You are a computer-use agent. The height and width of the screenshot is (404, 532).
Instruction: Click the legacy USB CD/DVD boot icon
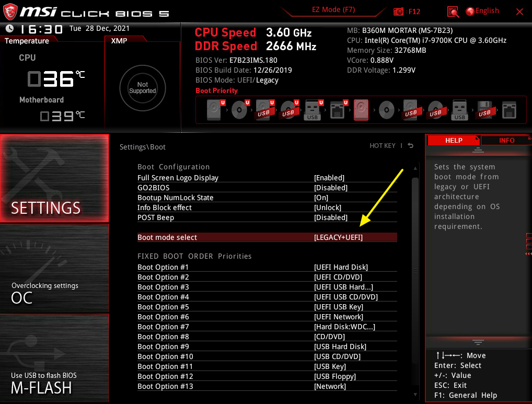point(436,110)
